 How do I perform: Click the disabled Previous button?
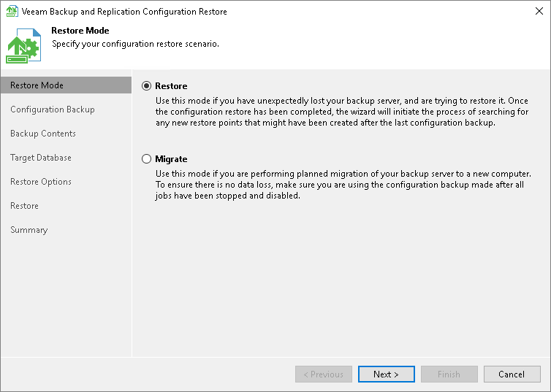(324, 374)
